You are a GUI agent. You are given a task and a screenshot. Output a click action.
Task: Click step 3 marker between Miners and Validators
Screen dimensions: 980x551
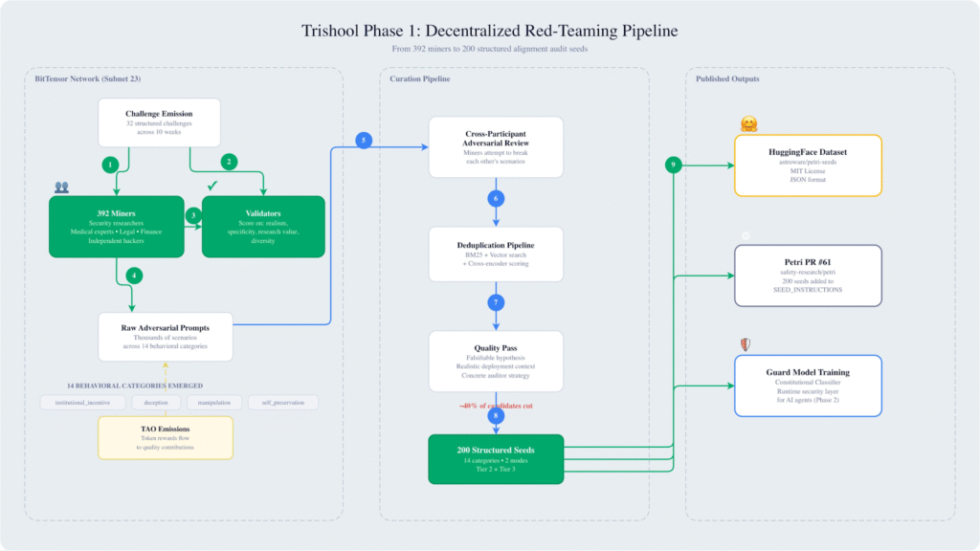point(192,215)
